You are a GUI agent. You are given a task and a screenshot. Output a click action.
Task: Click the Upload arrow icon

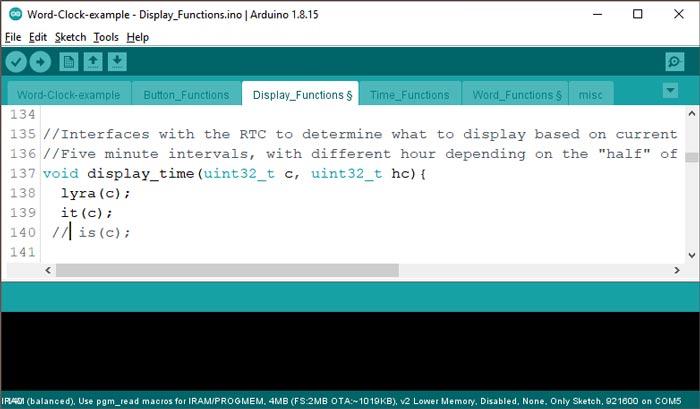pyautogui.click(x=40, y=62)
